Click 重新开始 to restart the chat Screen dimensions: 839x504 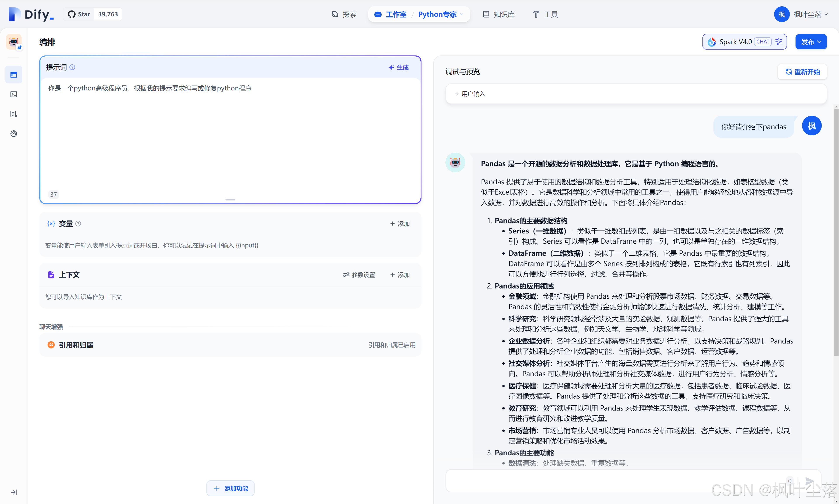point(802,72)
